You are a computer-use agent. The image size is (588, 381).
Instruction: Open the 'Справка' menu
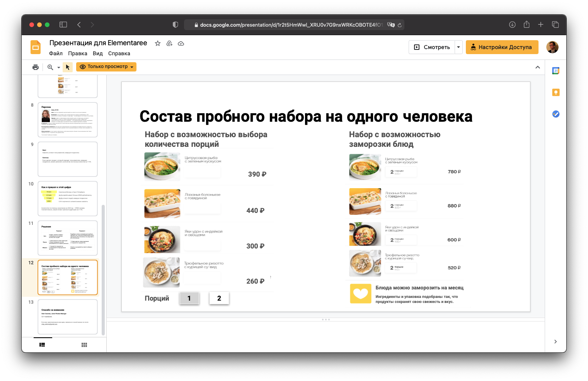[119, 54]
